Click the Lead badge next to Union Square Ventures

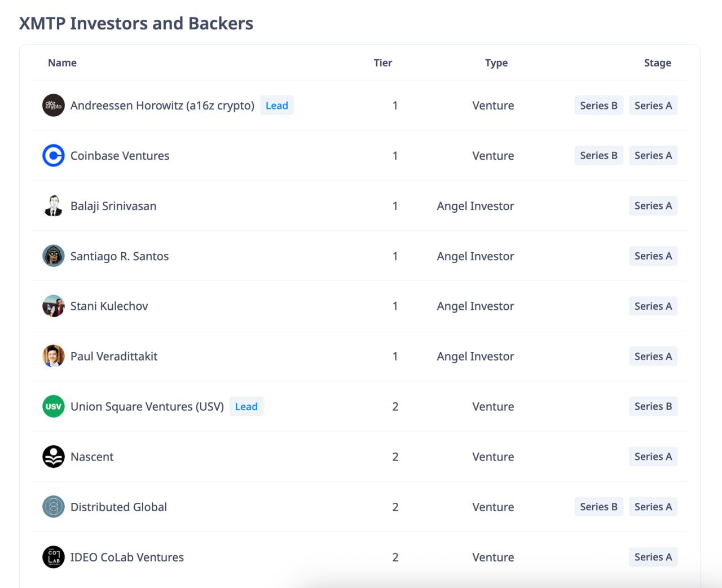point(246,406)
